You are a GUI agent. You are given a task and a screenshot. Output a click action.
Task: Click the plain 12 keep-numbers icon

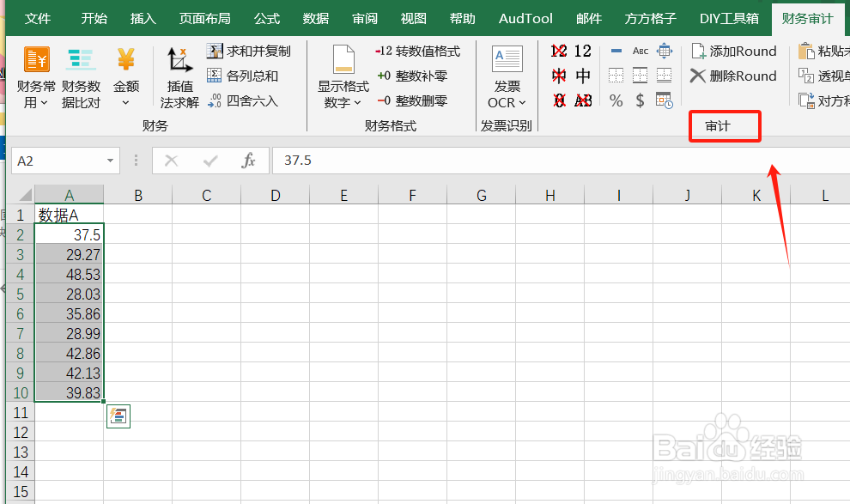583,51
